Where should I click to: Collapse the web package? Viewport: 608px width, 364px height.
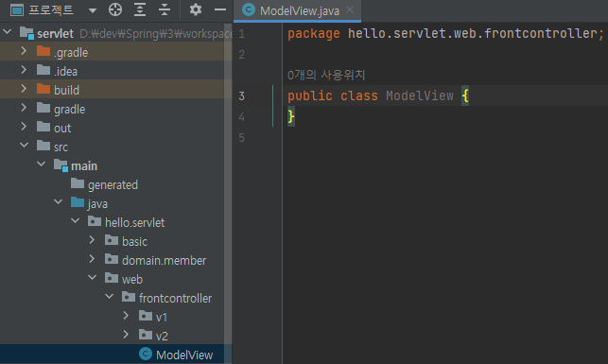93,278
